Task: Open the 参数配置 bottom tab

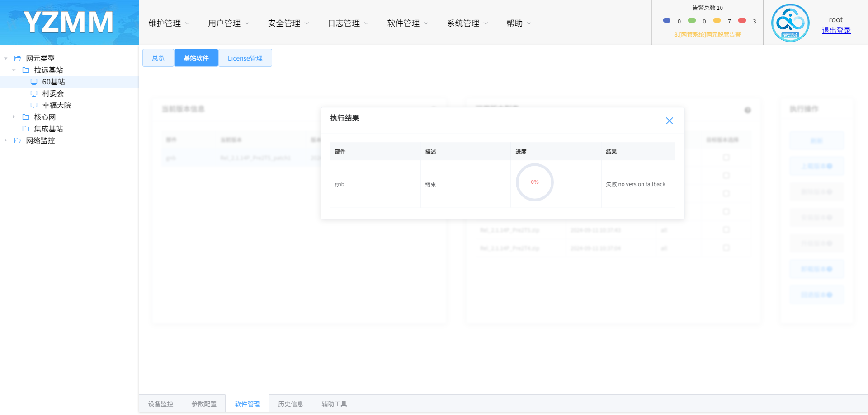Action: click(x=204, y=404)
